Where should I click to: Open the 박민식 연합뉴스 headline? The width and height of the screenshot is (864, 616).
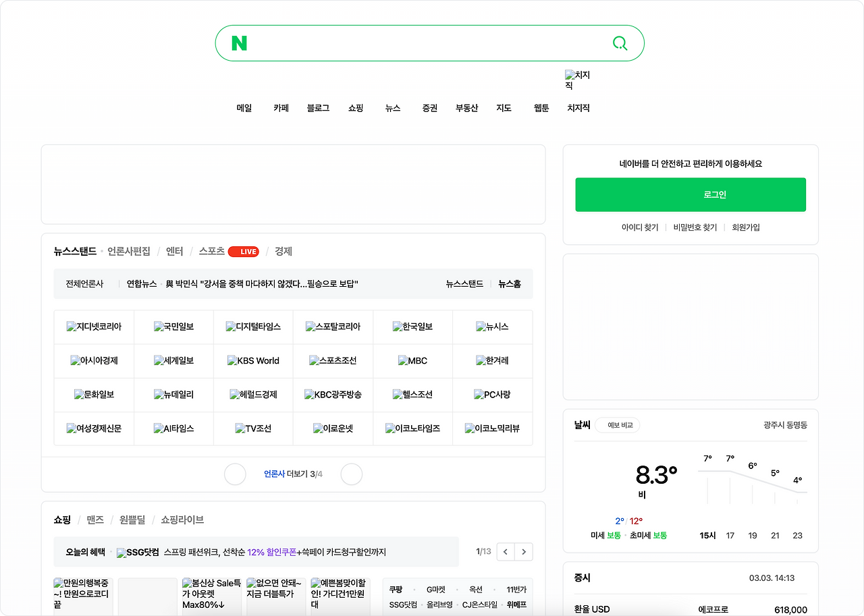(262, 284)
